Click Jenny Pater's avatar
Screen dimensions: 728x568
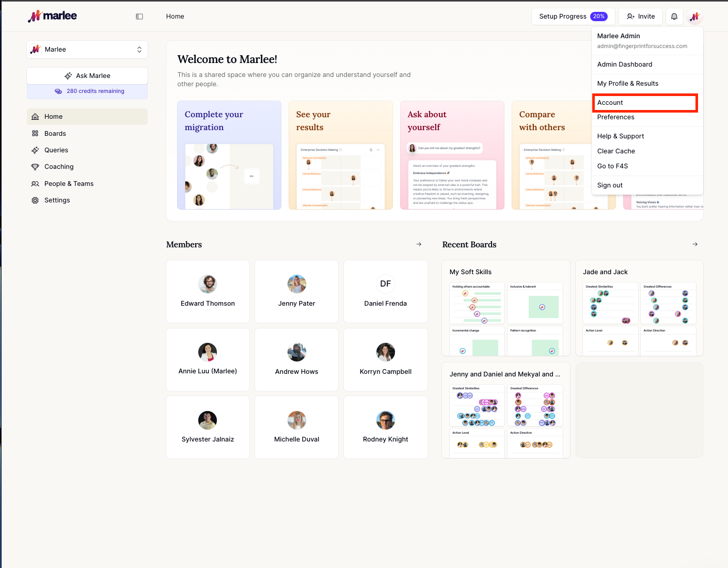pyautogui.click(x=297, y=283)
